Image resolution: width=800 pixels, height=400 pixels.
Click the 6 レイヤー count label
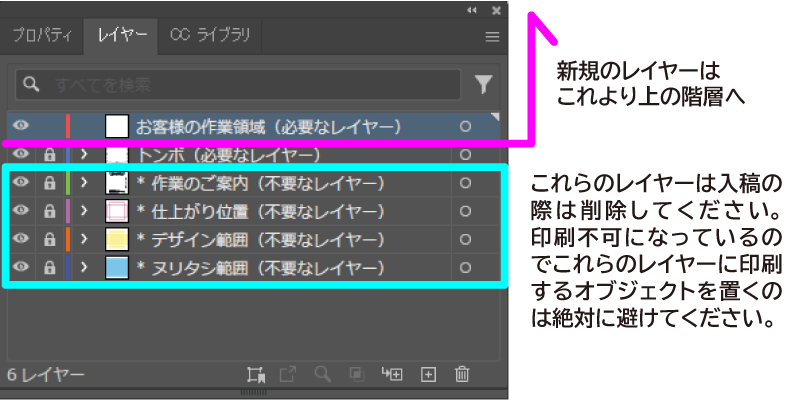[x=45, y=376]
